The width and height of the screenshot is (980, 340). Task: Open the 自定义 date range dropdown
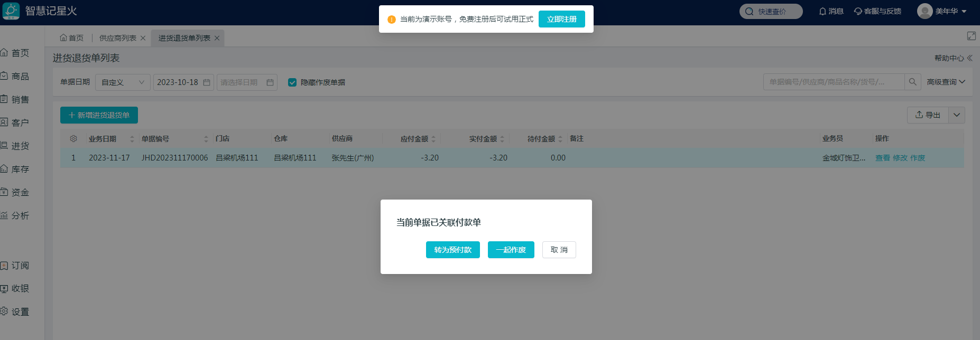point(123,82)
